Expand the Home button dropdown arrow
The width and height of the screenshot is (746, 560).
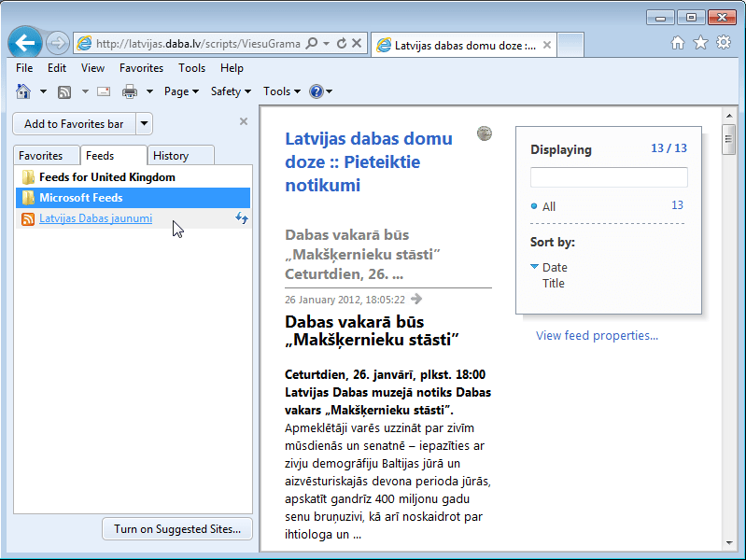click(x=43, y=91)
